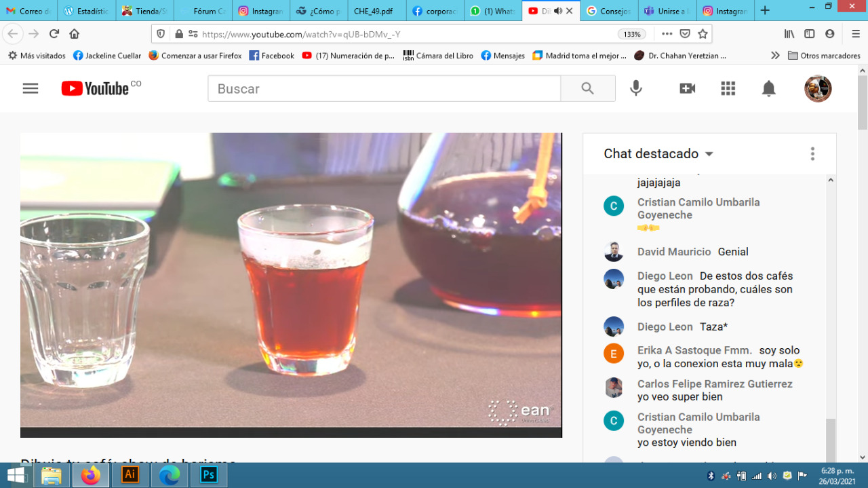Switch to the CHE_49.pdf tab
Image resolution: width=868 pixels, height=488 pixels.
tap(373, 11)
